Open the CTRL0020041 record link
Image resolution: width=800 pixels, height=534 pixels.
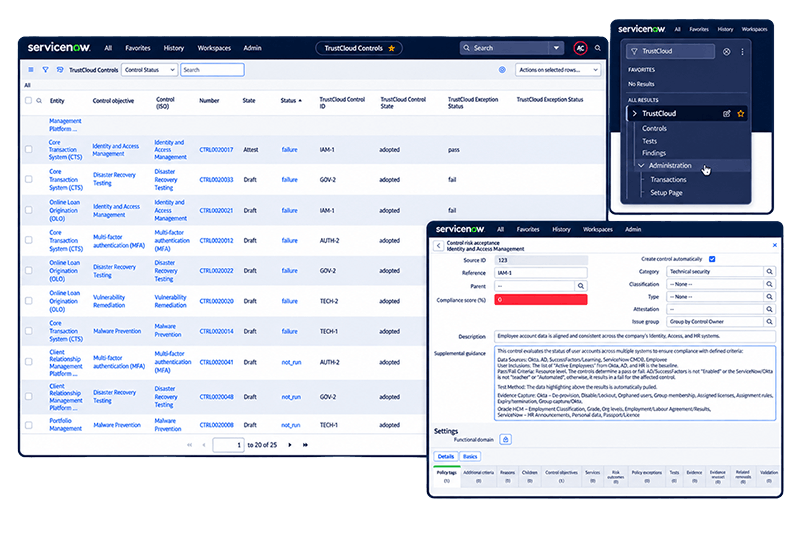coord(216,362)
